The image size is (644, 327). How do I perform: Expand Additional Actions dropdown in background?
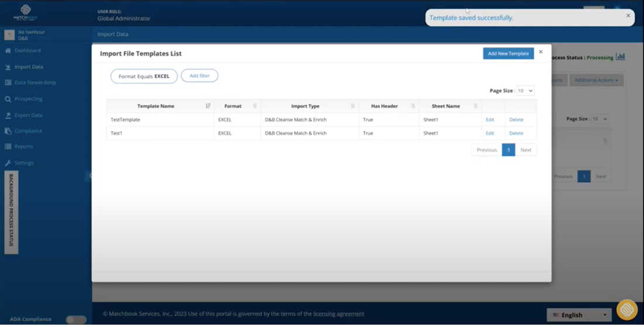(596, 80)
